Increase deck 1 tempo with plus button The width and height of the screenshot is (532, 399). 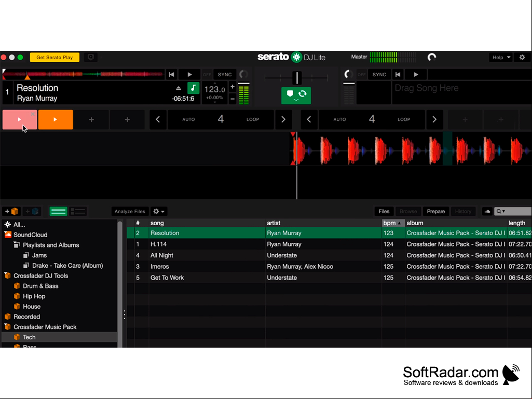[x=233, y=87]
